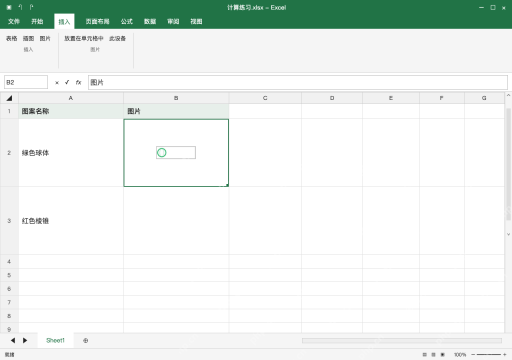Click the empty cell B3
The image size is (512, 360).
pos(176,221)
